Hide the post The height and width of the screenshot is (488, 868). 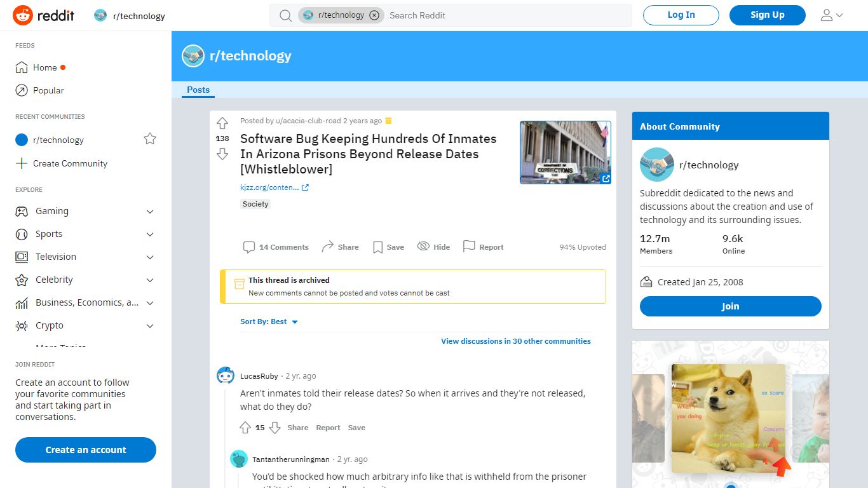click(433, 247)
